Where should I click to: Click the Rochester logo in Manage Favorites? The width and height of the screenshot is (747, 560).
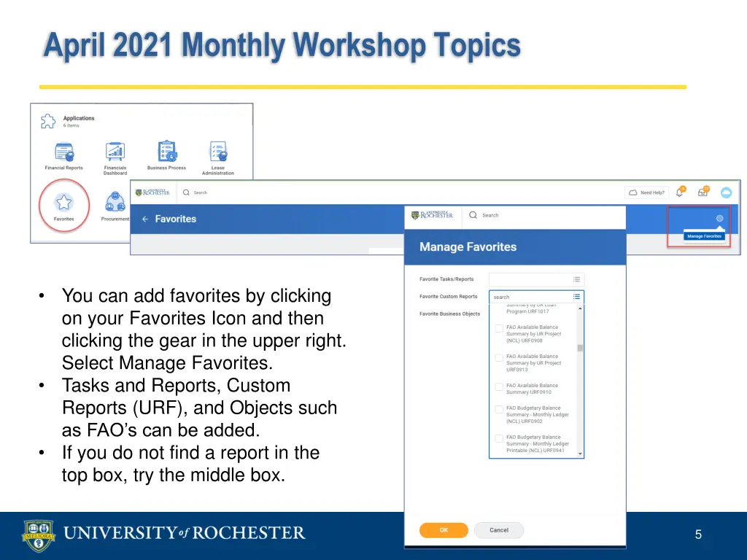coord(432,215)
